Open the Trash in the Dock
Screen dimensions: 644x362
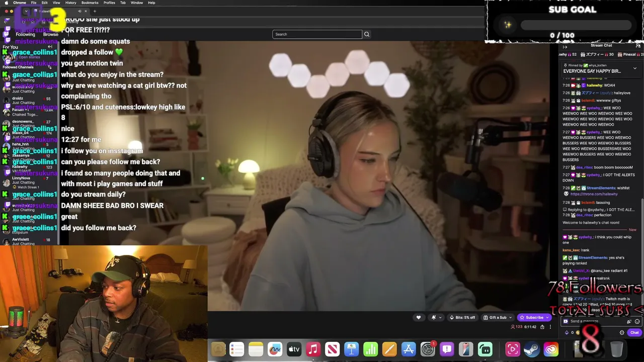pos(616,349)
